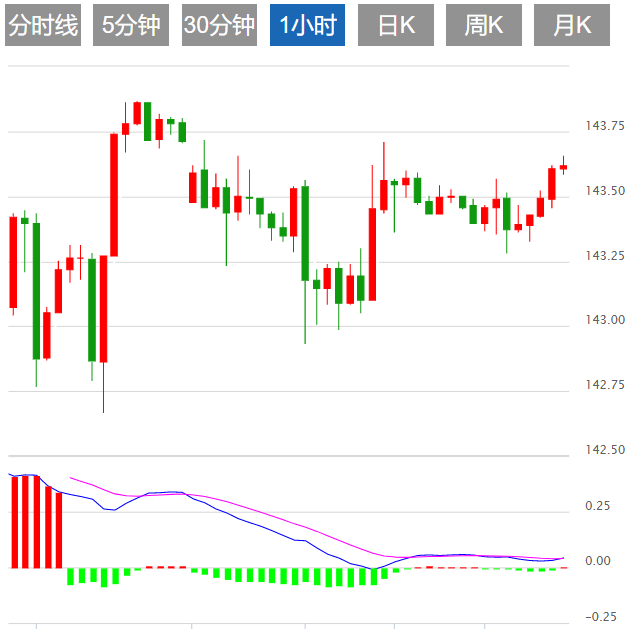
Task: Click the first red candlestick at far left
Action: (x=13, y=262)
